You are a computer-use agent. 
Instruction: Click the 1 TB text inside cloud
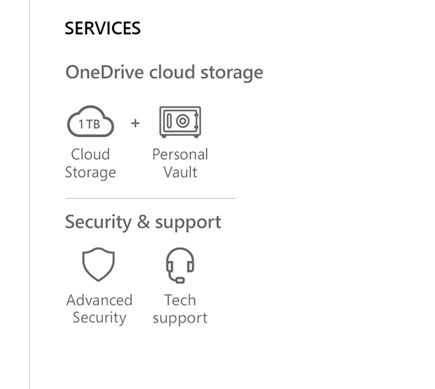point(89,124)
